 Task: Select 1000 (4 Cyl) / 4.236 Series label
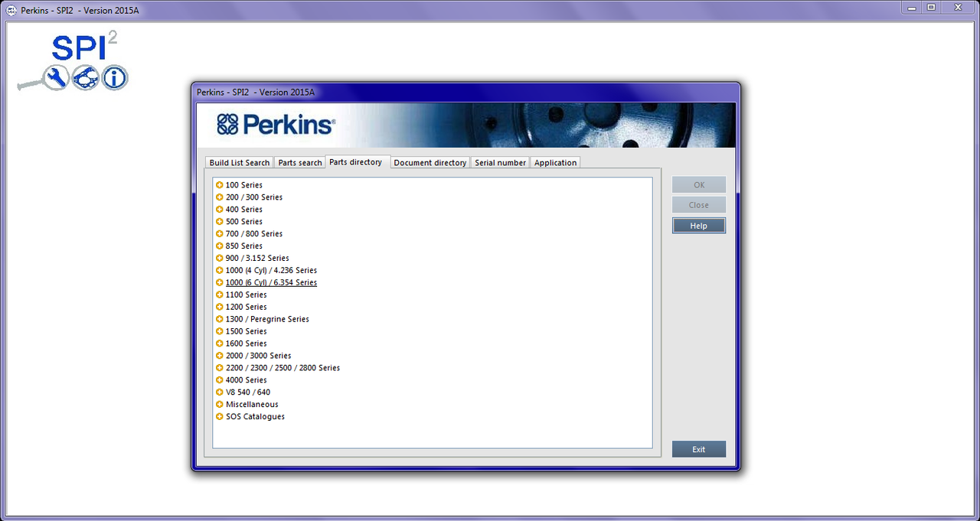pyautogui.click(x=271, y=271)
